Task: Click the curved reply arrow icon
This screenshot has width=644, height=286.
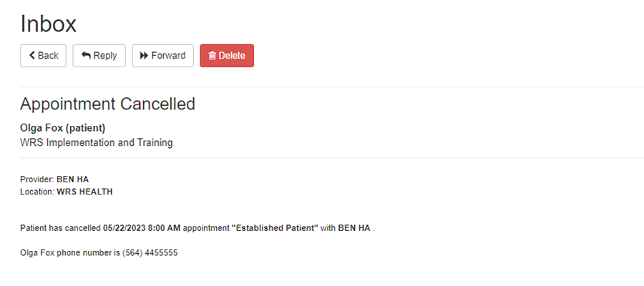Action: (x=86, y=55)
